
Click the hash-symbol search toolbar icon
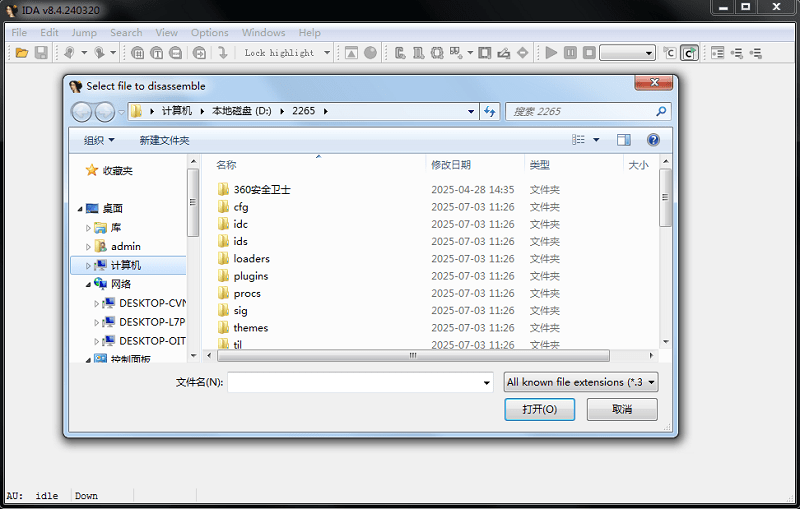click(x=137, y=53)
